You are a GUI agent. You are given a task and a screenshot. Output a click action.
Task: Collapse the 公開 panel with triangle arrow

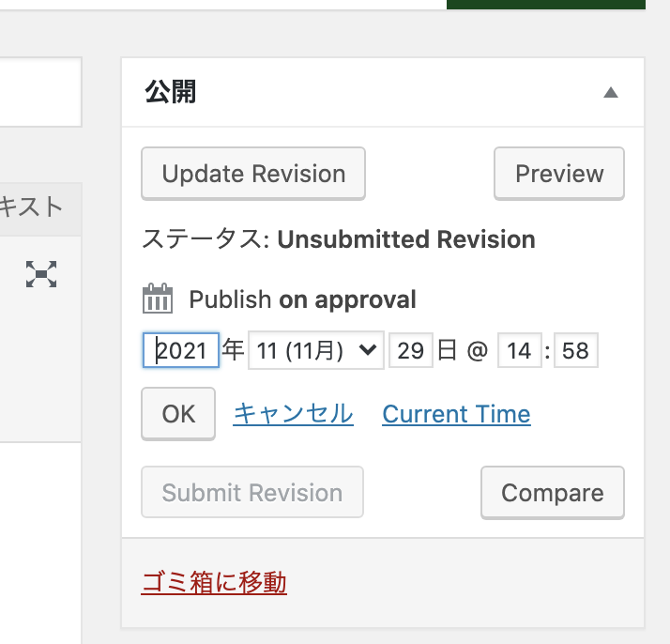[611, 92]
